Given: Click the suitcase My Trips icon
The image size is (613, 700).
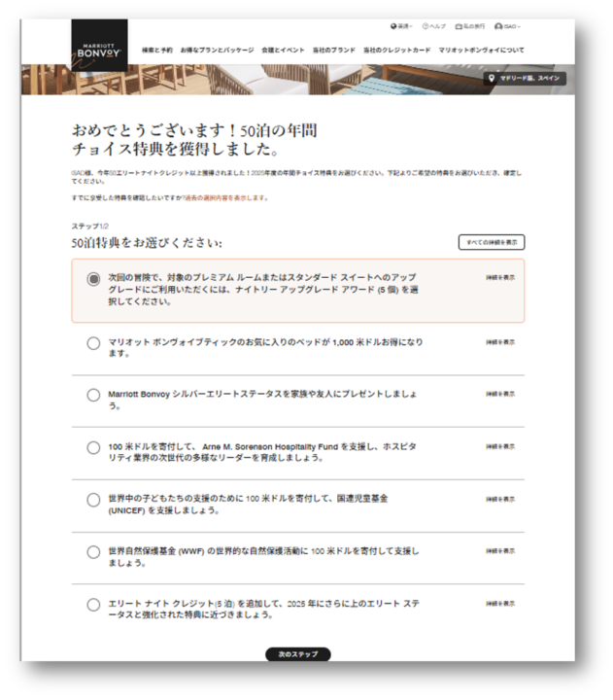Looking at the screenshot, I should click(459, 26).
